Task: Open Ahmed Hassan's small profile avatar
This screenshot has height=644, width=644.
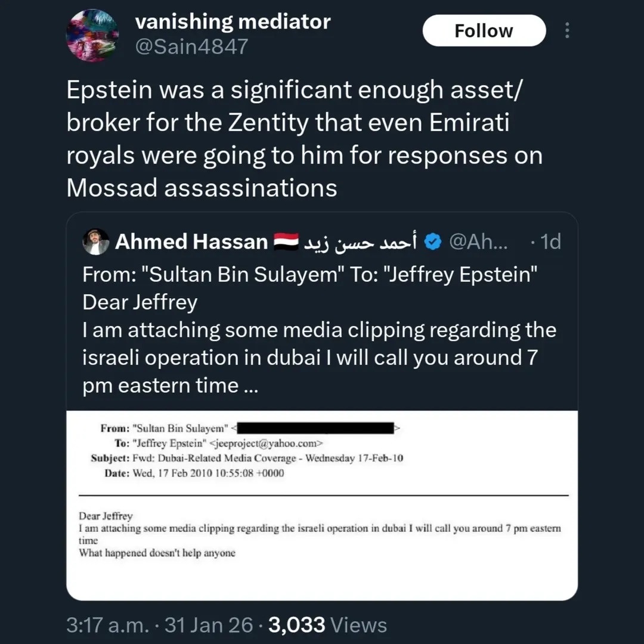Action: [96, 242]
